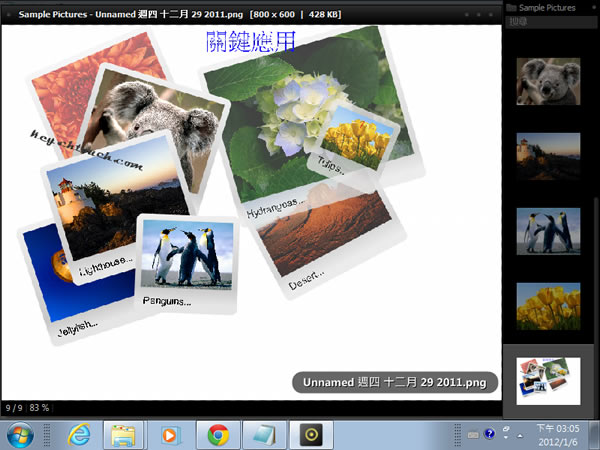Click the Unnamed file name overlay label
The image size is (600, 450).
coord(395,382)
